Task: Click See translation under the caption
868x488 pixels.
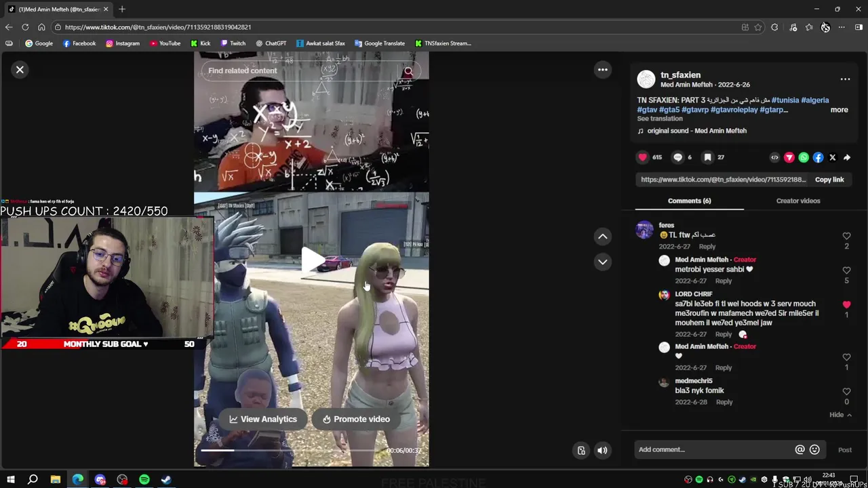Action: [x=660, y=119]
